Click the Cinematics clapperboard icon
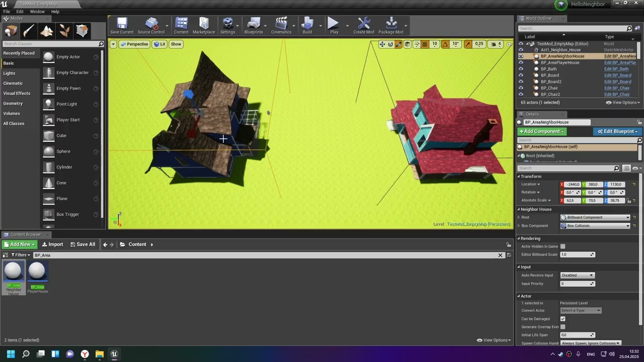 pos(281,24)
